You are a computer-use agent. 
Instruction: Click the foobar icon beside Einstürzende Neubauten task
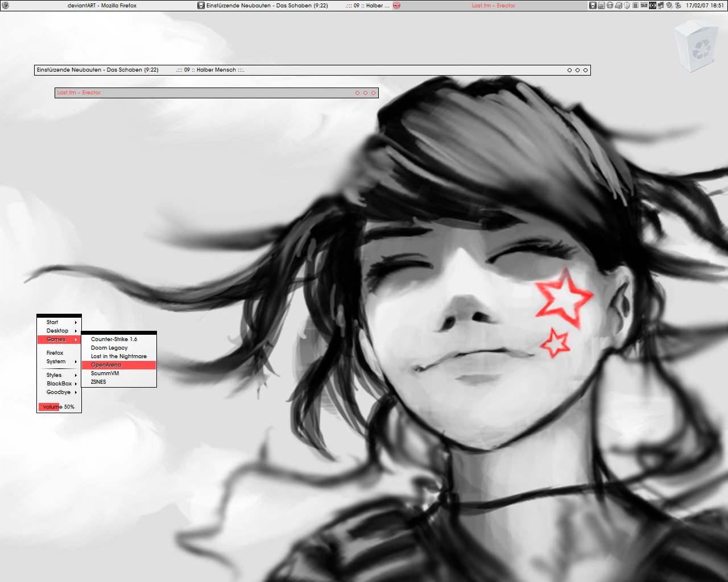(x=201, y=5)
